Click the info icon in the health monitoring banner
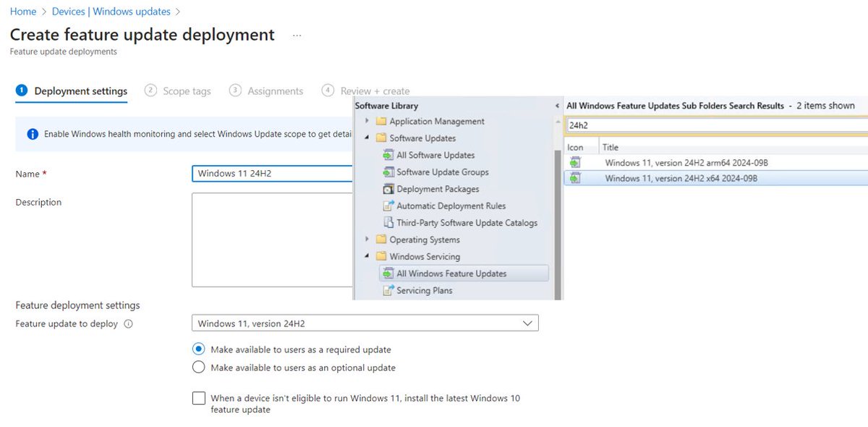 [x=33, y=134]
